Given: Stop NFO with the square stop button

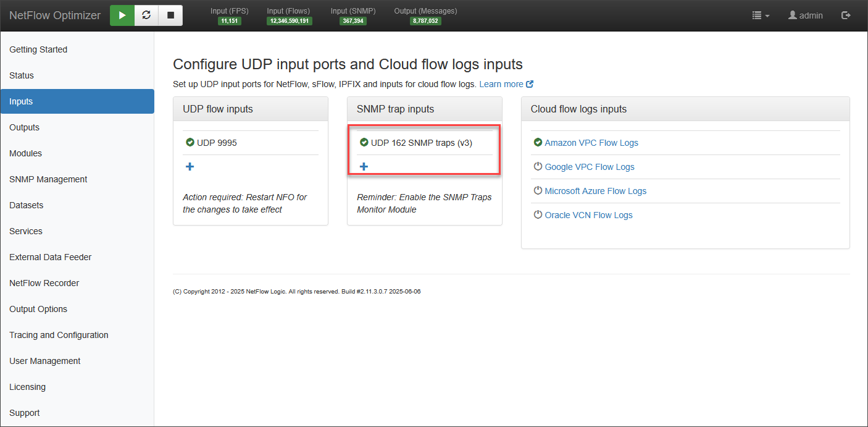Looking at the screenshot, I should [170, 15].
